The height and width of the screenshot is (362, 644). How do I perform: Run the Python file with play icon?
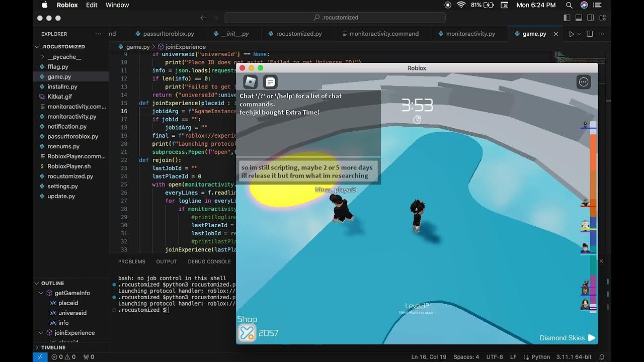click(571, 34)
